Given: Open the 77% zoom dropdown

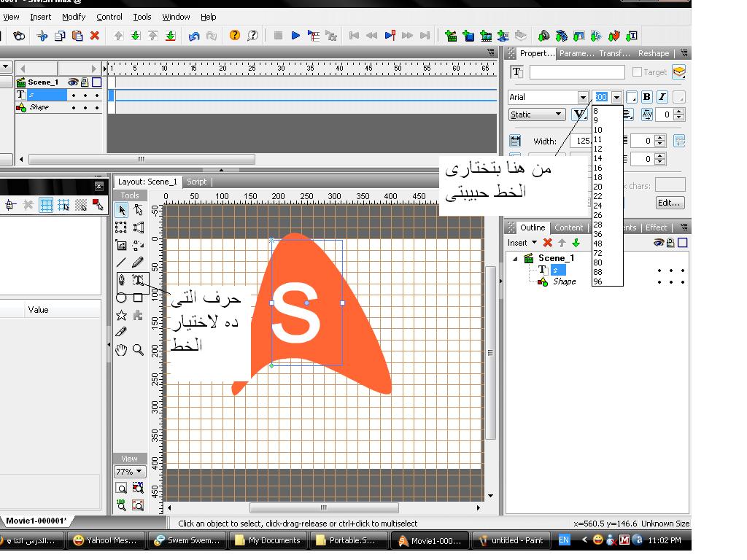Looking at the screenshot, I should [129, 472].
